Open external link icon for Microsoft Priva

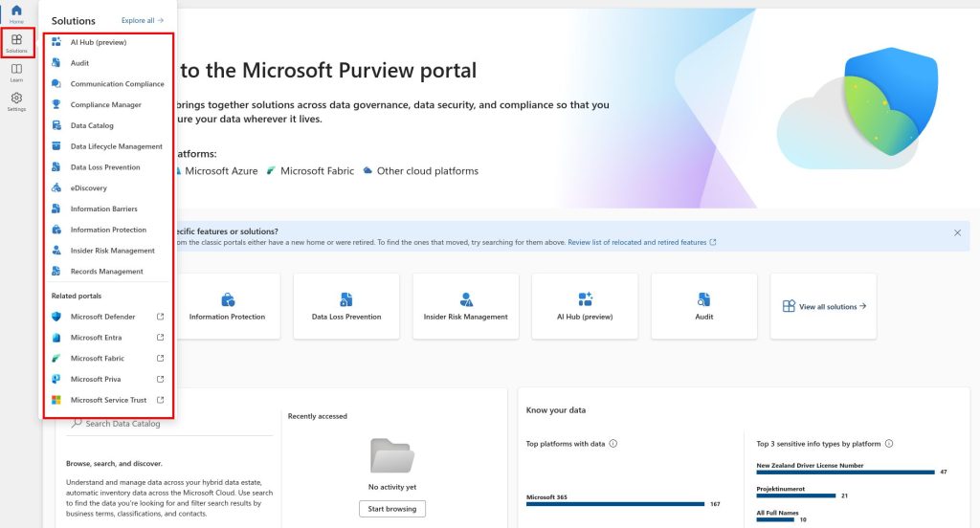[x=160, y=379]
